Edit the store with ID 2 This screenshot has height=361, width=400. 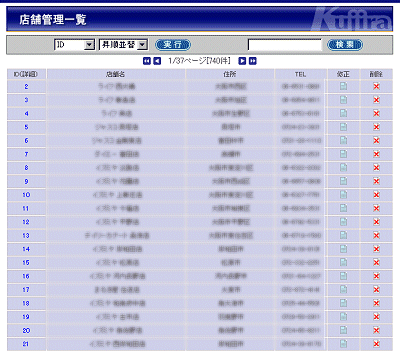[x=343, y=87]
